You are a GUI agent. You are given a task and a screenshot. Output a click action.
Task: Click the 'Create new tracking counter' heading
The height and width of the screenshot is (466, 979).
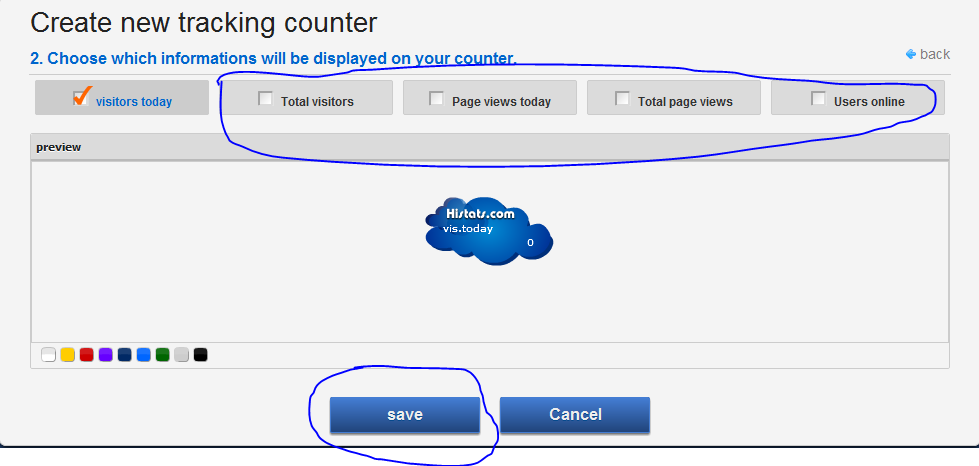tap(204, 22)
